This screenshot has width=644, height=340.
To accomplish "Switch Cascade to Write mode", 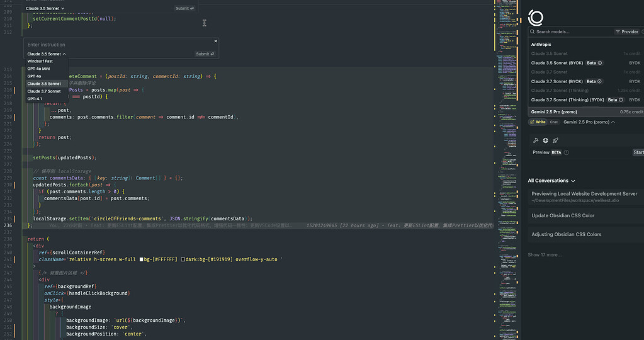I will click(x=538, y=122).
